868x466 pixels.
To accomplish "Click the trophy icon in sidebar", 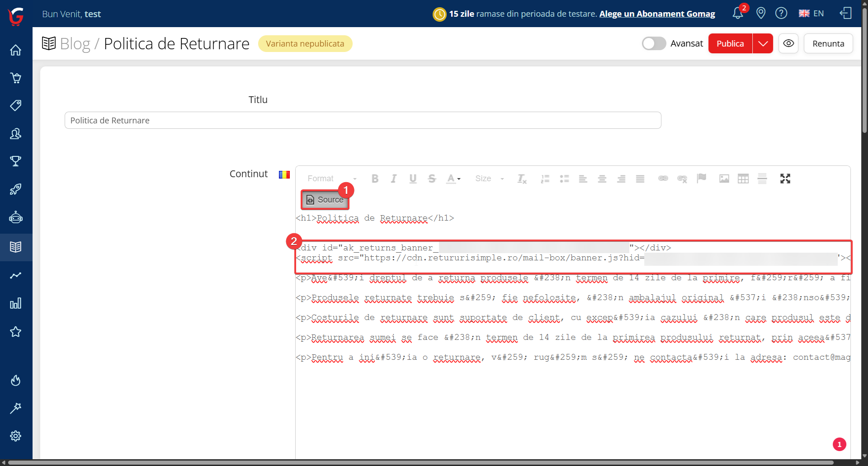I will click(x=16, y=161).
